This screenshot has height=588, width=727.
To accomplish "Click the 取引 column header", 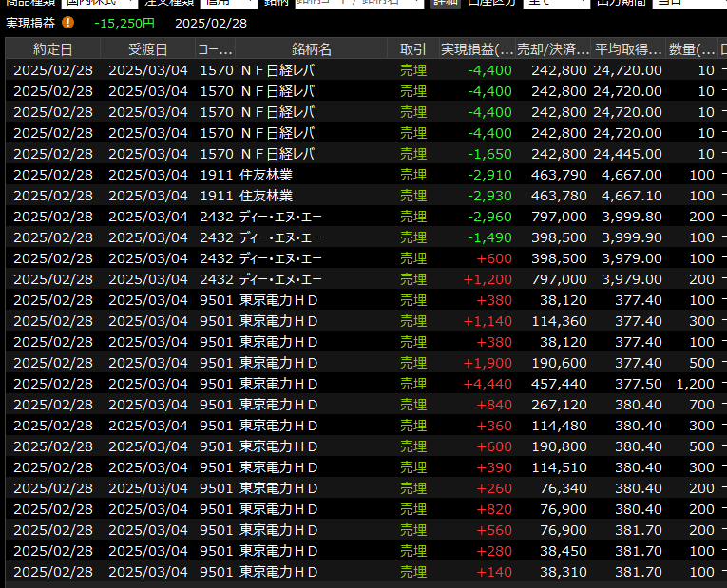I will click(413, 48).
